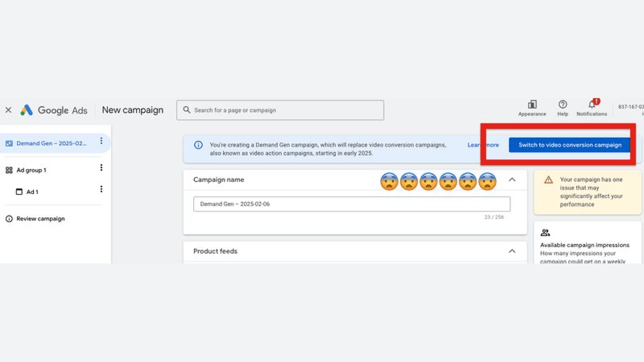The height and width of the screenshot is (362, 644).
Task: Open the Learn more link
Action: click(483, 145)
